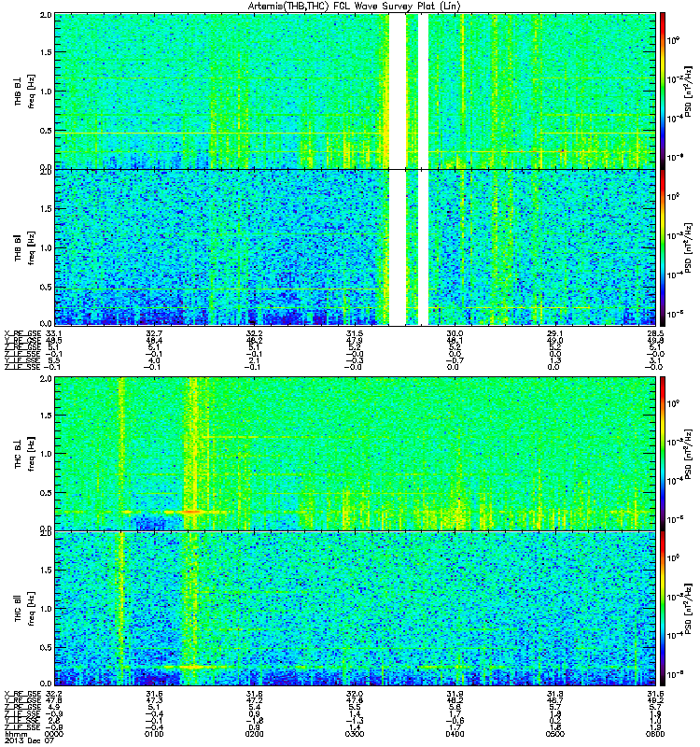
Task: Click the THB X_RE_GSE value '30.0'
Action: click(455, 333)
